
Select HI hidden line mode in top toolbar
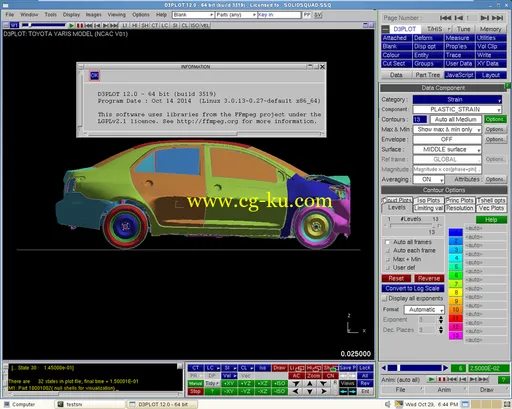click(134, 25)
